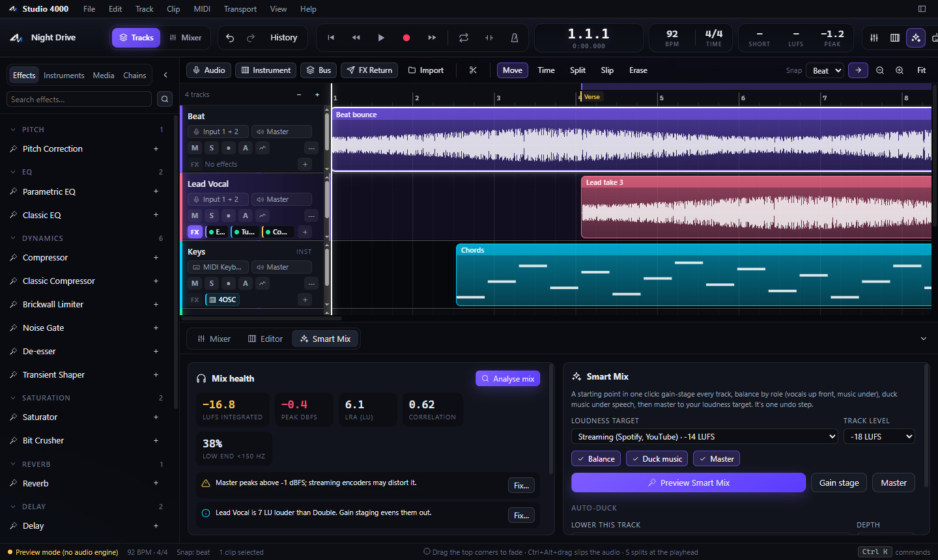
Task: Click the Analyse mix button
Action: (507, 378)
